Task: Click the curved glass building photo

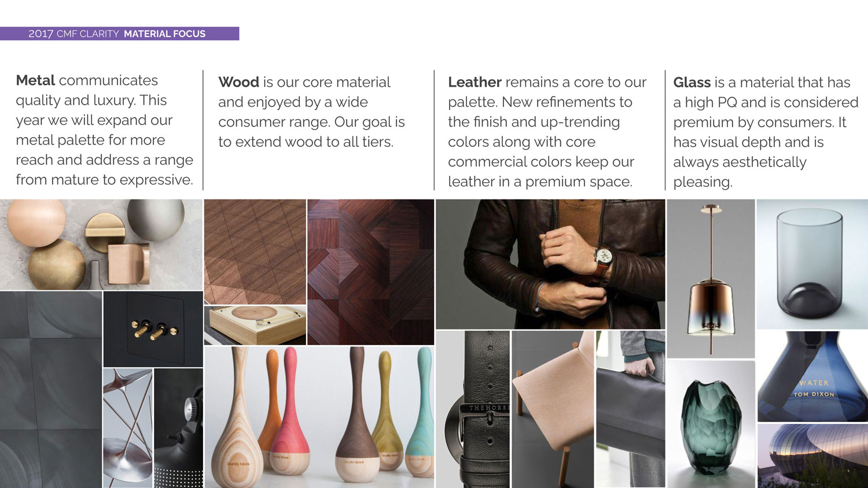Action: [812, 456]
